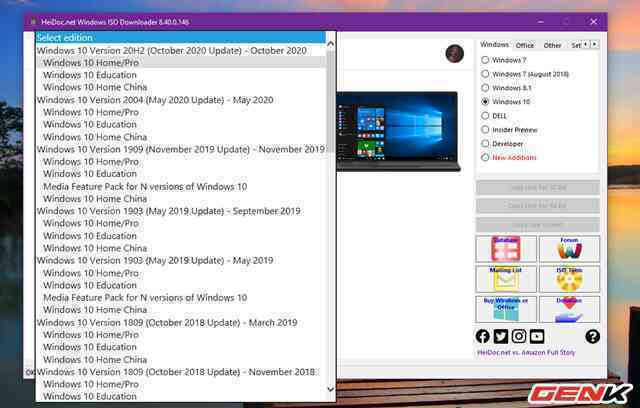Choose Home/Pro under Version 1903 September 2019
The height and width of the screenshot is (408, 640).
pyautogui.click(x=181, y=223)
